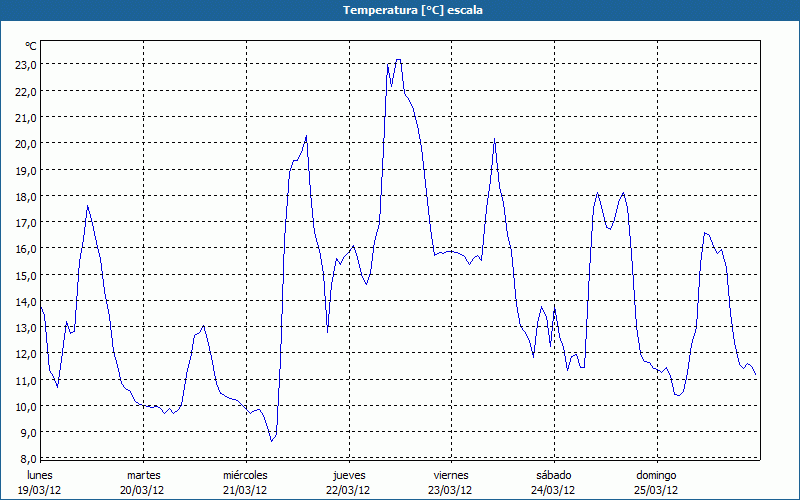
Task: Select the 18,0 label on the temperature axis
Action: click(26, 196)
